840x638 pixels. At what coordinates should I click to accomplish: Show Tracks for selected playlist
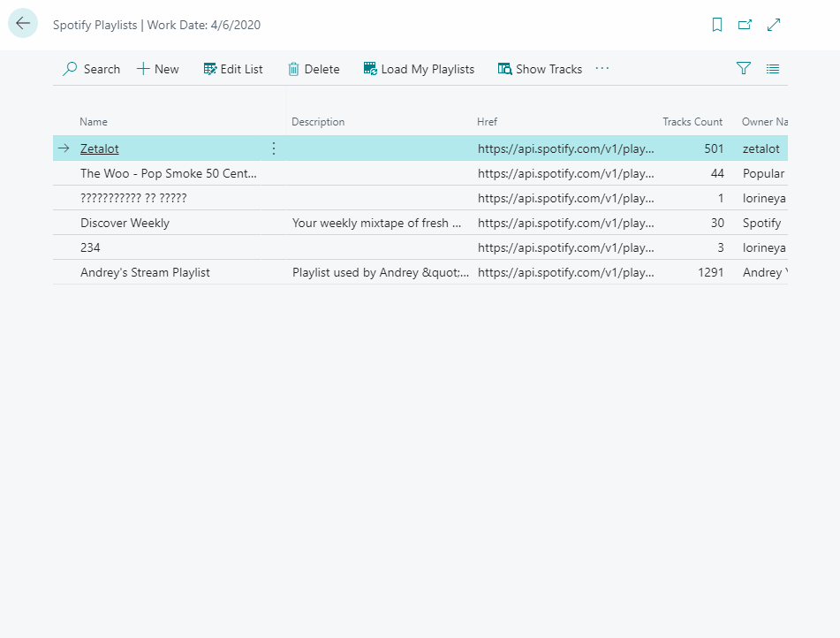tap(540, 69)
